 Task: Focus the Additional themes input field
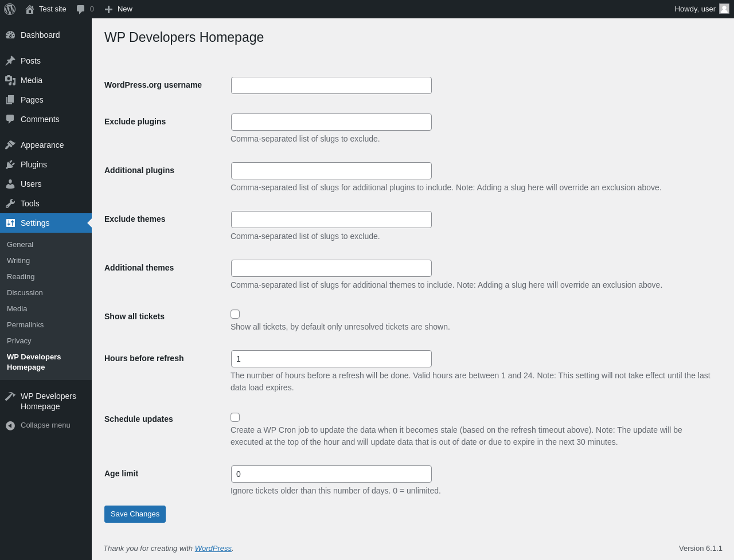point(331,268)
